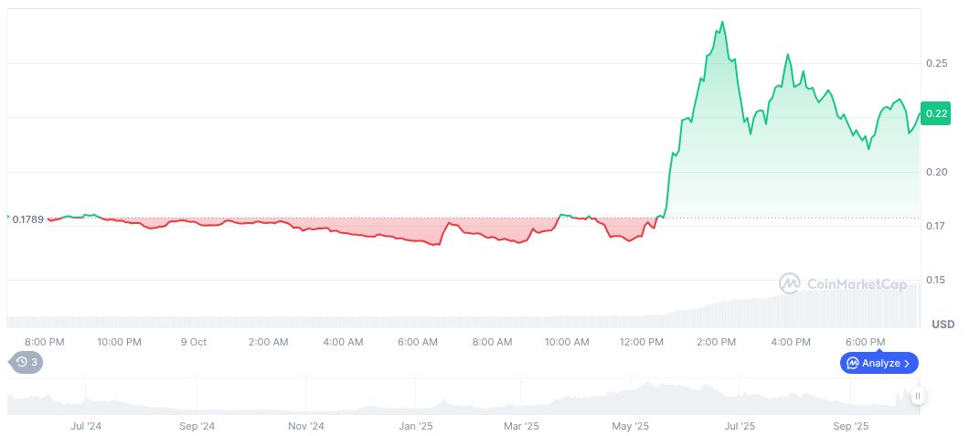Viewport: 980px width, 436px height.
Task: Click the CoinMarketCap watermark logo
Action: click(790, 284)
